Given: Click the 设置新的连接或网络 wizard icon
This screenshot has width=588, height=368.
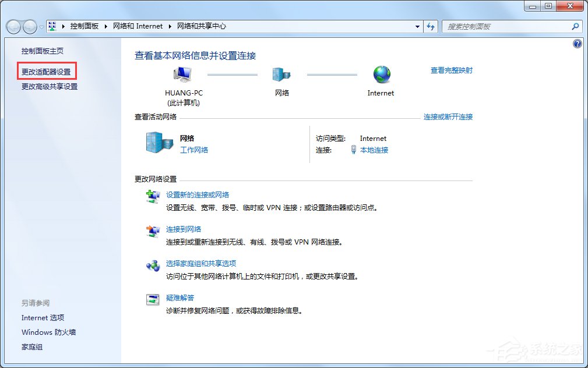Looking at the screenshot, I should coord(153,195).
